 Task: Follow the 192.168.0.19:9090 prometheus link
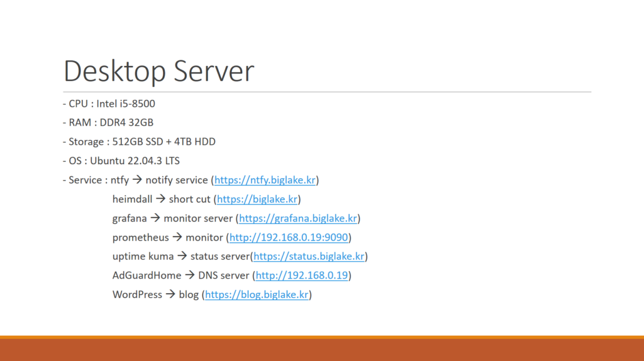click(x=290, y=238)
